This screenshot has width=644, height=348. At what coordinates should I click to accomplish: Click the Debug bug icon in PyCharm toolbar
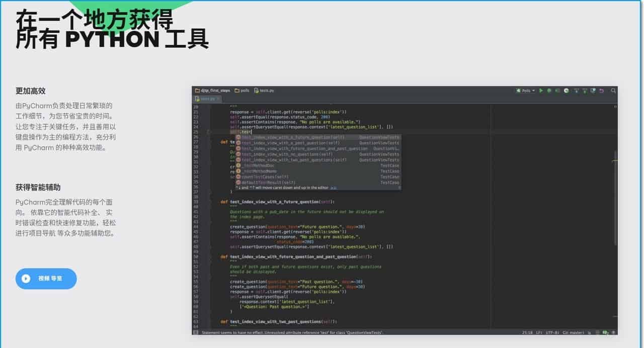point(549,91)
